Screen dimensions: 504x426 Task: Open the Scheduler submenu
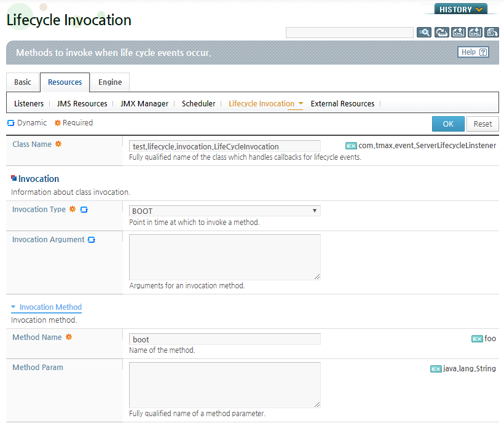click(199, 103)
